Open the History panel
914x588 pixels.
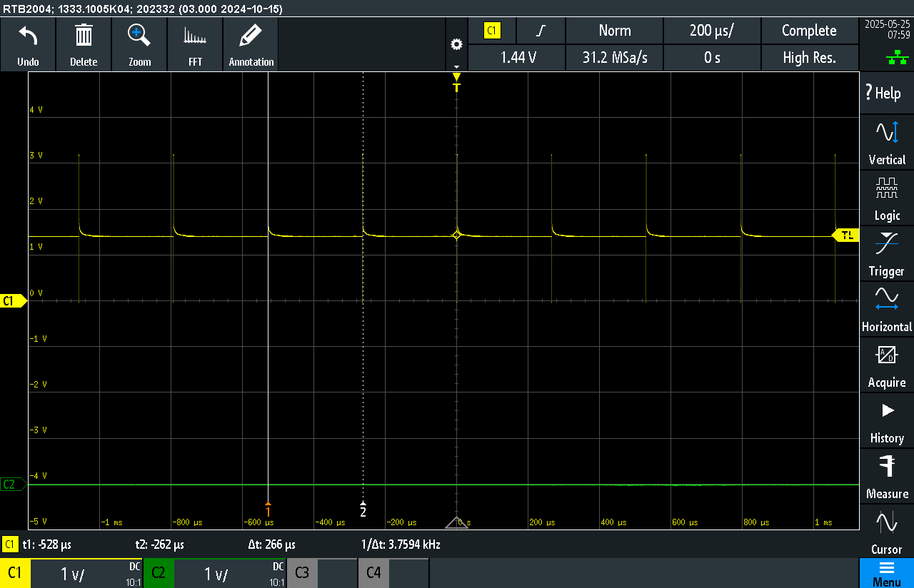[887, 420]
